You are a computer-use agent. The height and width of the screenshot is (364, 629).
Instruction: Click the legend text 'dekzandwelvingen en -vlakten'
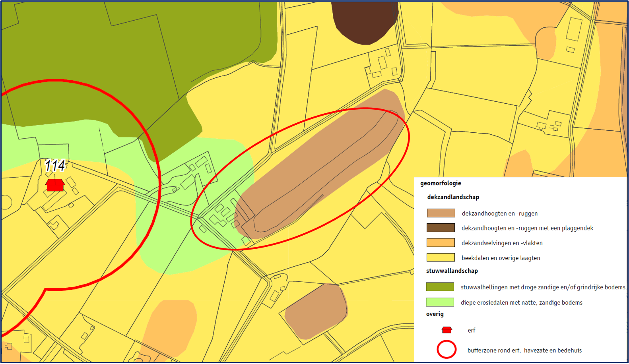pyautogui.click(x=502, y=243)
